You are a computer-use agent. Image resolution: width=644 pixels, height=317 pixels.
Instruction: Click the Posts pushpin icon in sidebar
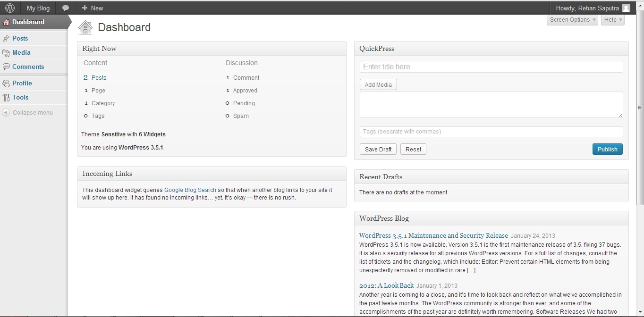click(6, 38)
